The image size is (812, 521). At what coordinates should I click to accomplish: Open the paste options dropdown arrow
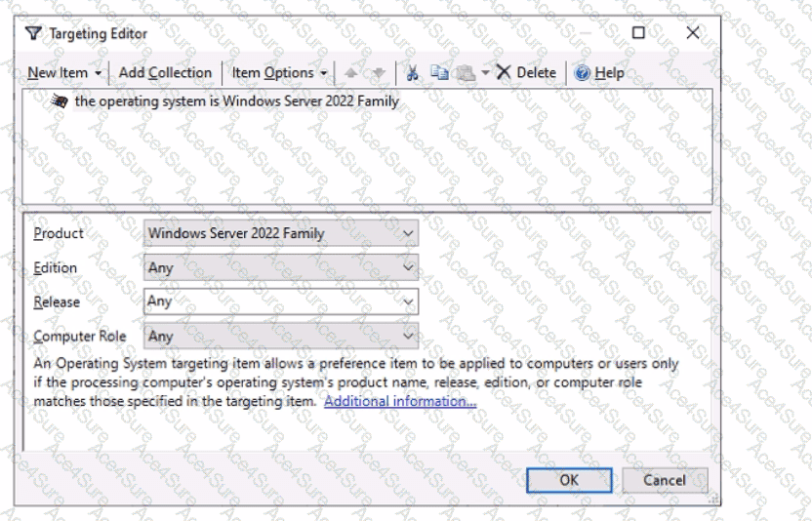pos(485,73)
